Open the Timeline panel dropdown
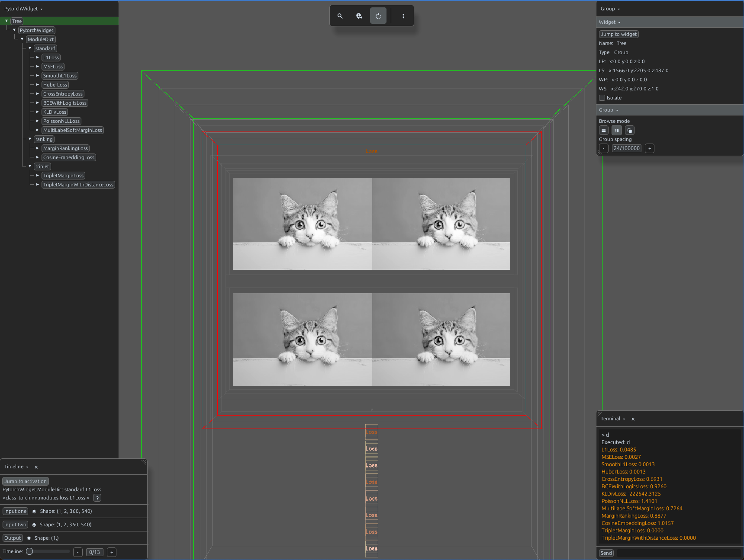 coord(16,467)
